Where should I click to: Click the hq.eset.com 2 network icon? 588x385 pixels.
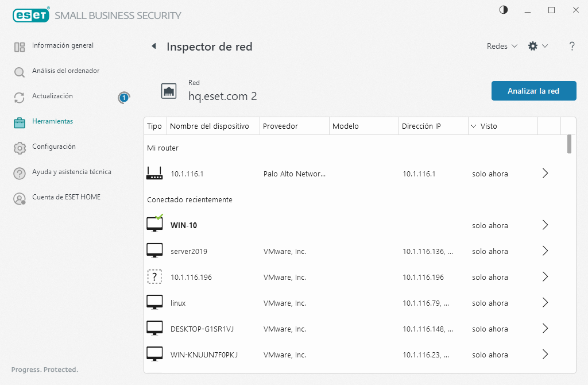(x=169, y=91)
